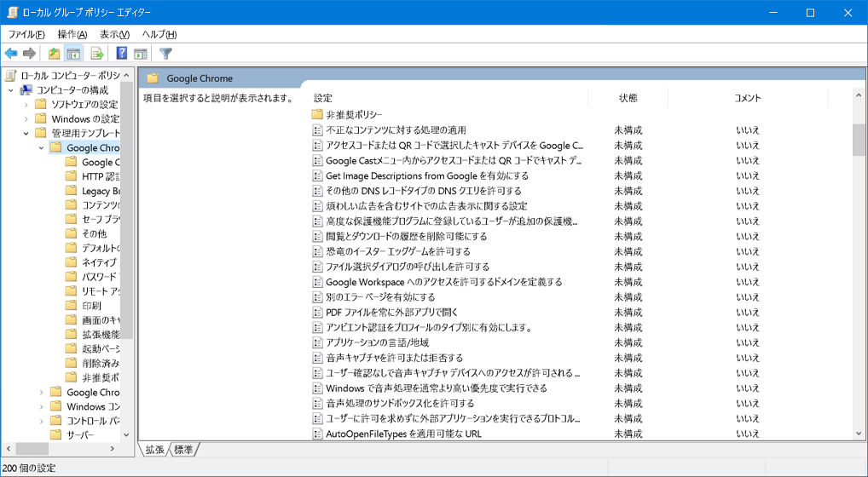Expand the コントロール パネル tree node

click(x=42, y=421)
